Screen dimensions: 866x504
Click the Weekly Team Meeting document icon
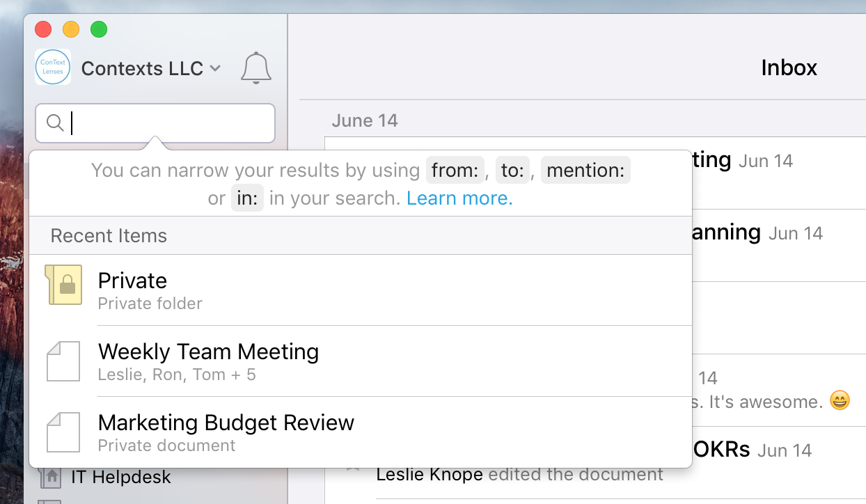point(63,361)
